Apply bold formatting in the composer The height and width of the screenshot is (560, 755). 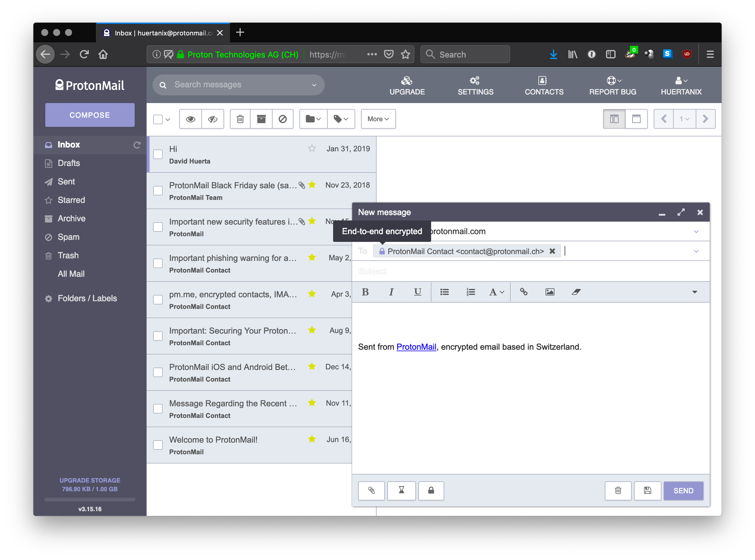366,292
